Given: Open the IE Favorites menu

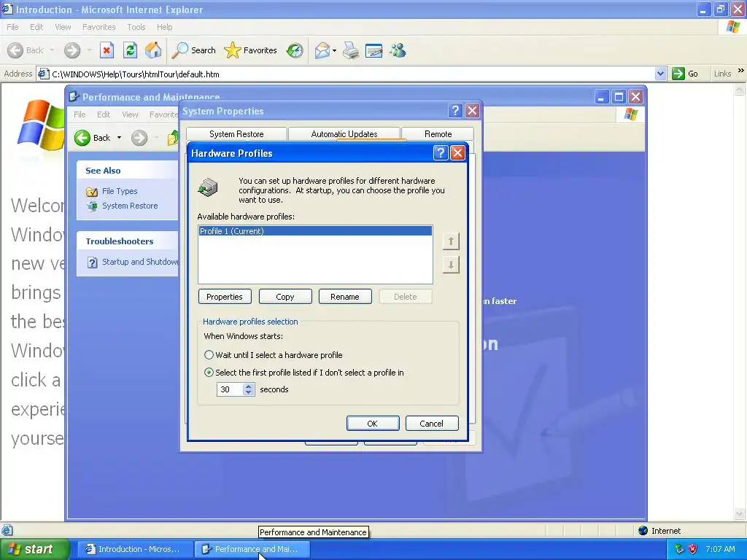Looking at the screenshot, I should (x=98, y=27).
